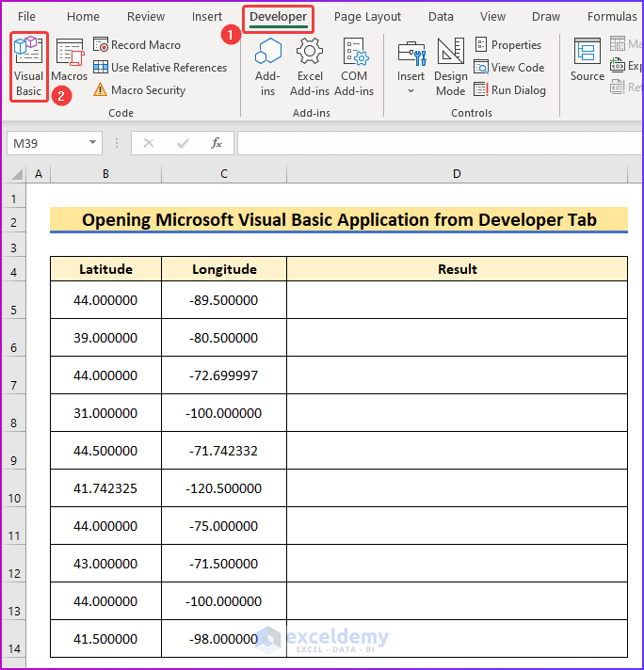Viewport: 644px width, 670px height.
Task: Select column A header
Action: [39, 174]
